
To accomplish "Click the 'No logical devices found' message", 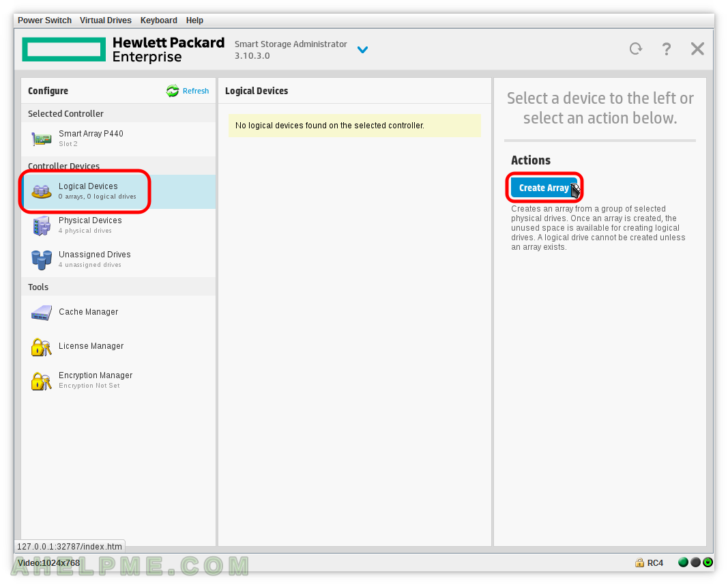I will tap(354, 126).
